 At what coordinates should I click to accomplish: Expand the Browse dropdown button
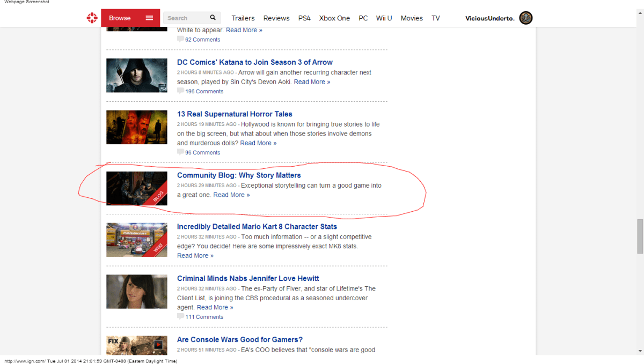[120, 18]
